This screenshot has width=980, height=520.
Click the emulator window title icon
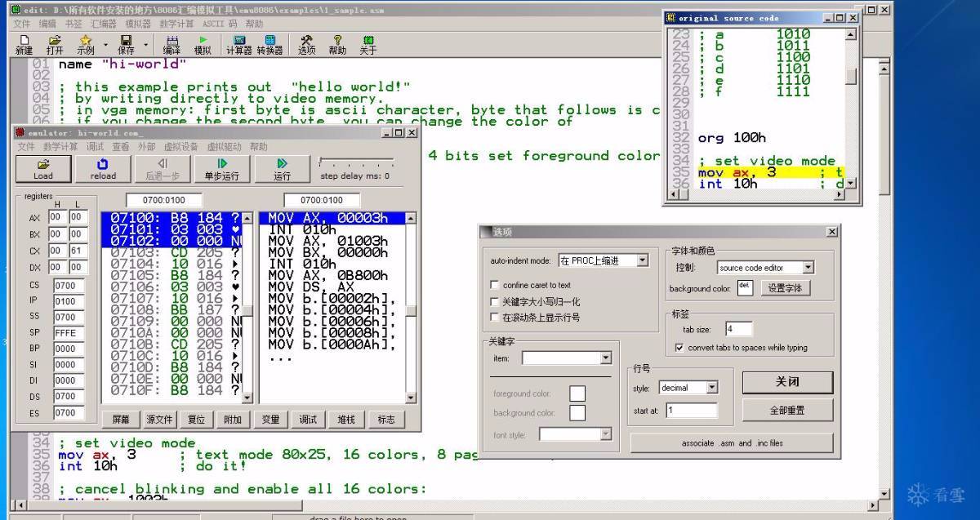pos(20,132)
